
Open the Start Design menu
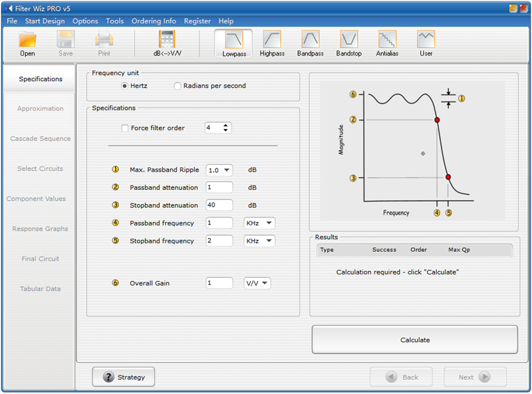[45, 21]
